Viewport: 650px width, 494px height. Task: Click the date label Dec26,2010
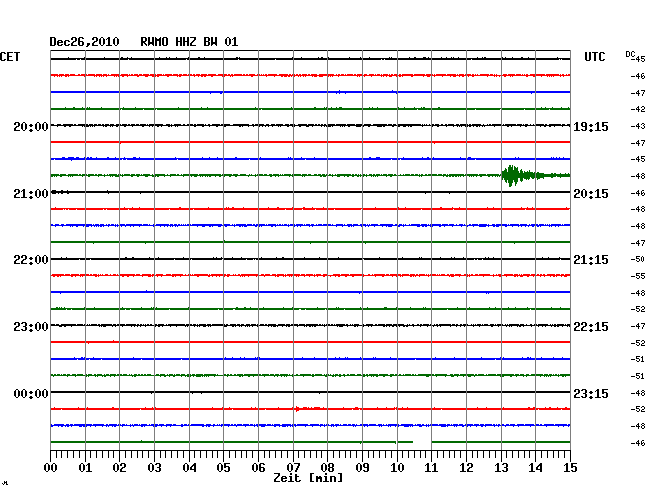pyautogui.click(x=84, y=42)
